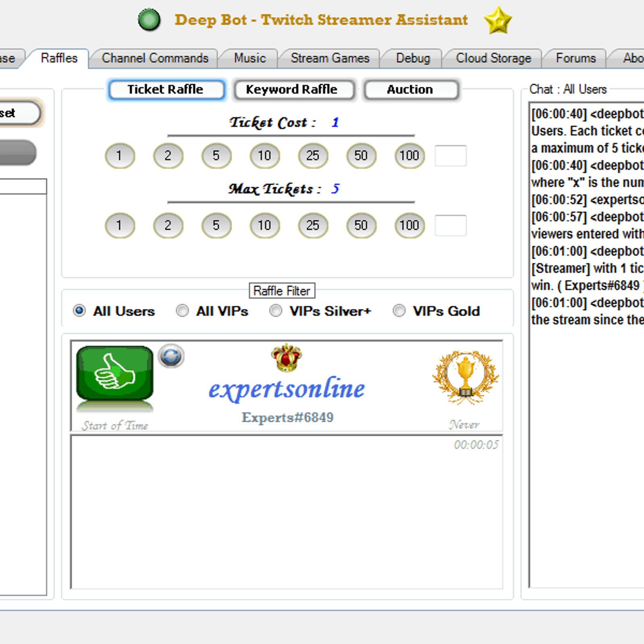Screen dimensions: 644x644
Task: Click the jeweled crown icon above the winner name
Action: (x=286, y=357)
